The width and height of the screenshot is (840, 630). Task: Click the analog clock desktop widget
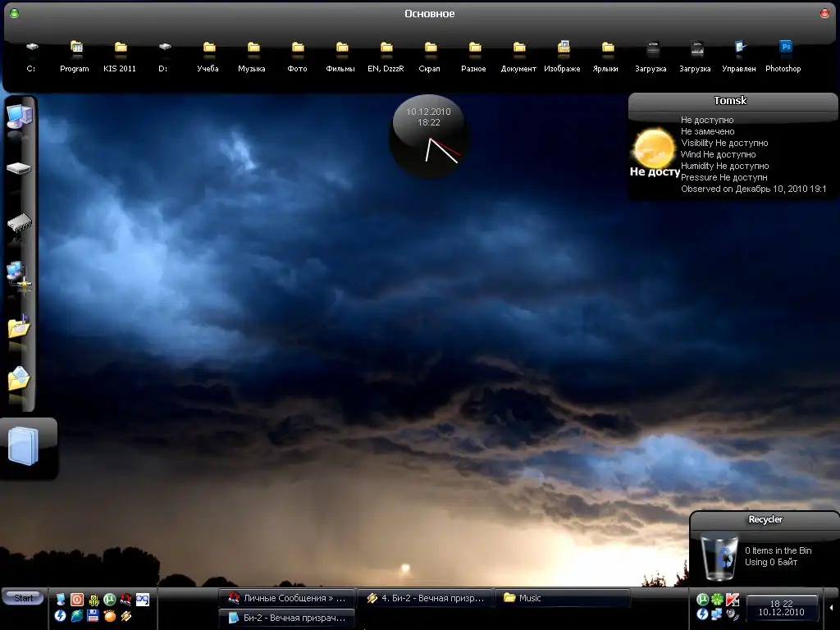[x=428, y=136]
